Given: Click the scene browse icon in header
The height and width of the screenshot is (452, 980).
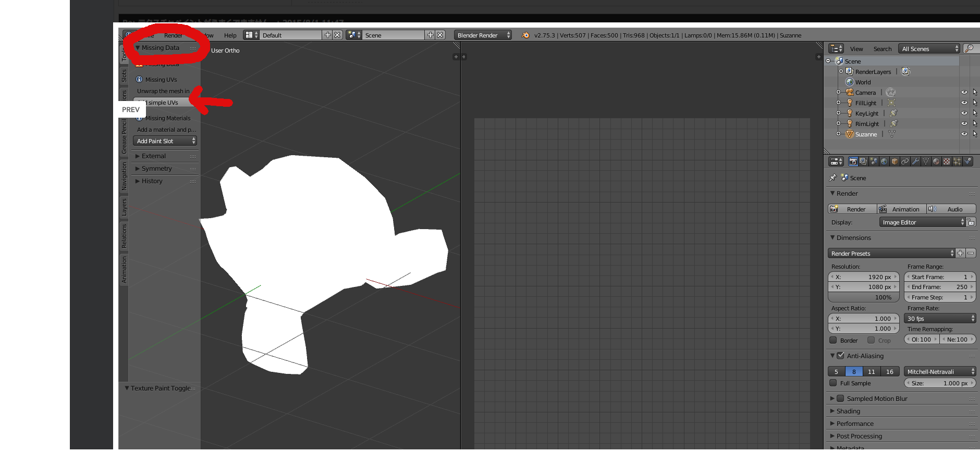Looking at the screenshot, I should [354, 35].
